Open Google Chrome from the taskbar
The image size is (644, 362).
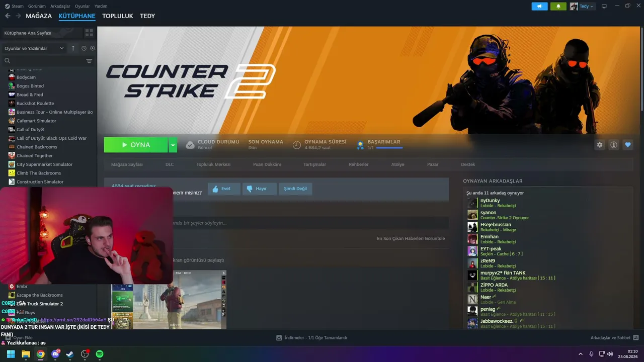(40, 354)
